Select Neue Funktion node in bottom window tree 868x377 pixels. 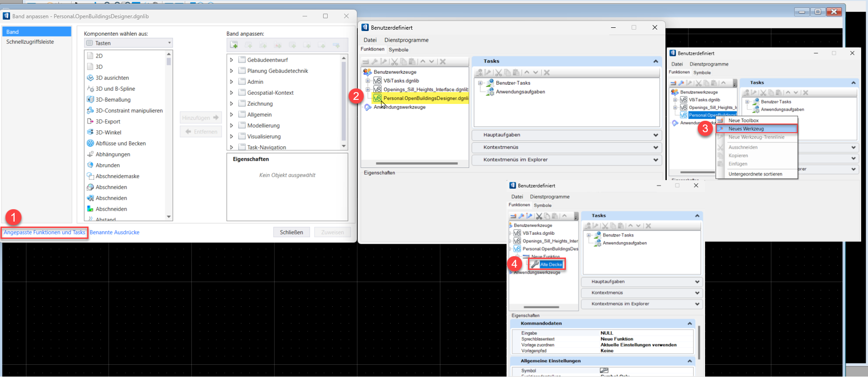point(545,257)
